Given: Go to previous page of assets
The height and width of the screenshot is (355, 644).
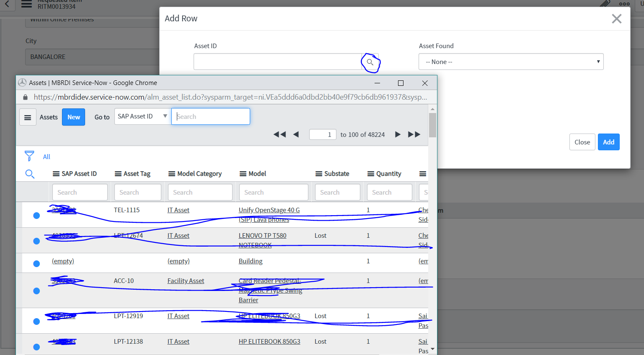Looking at the screenshot, I should coord(296,134).
